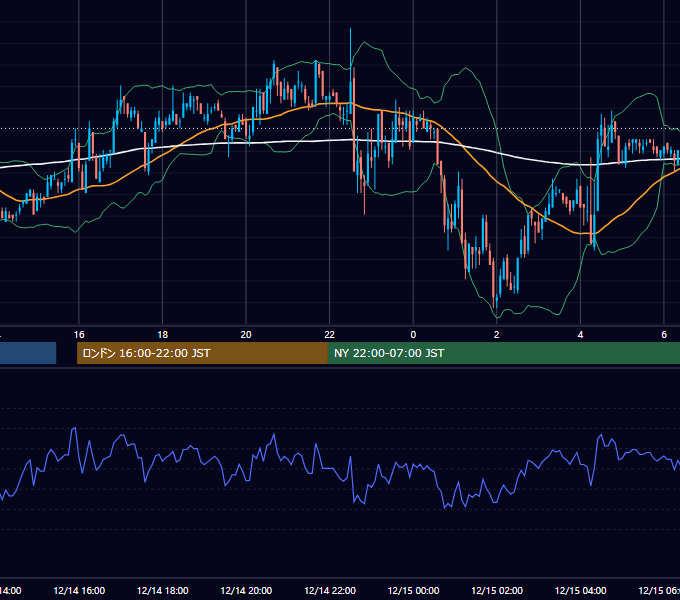
Task: Click the ロンドン 16:00-22:00 JST session bar
Action: pyautogui.click(x=202, y=353)
